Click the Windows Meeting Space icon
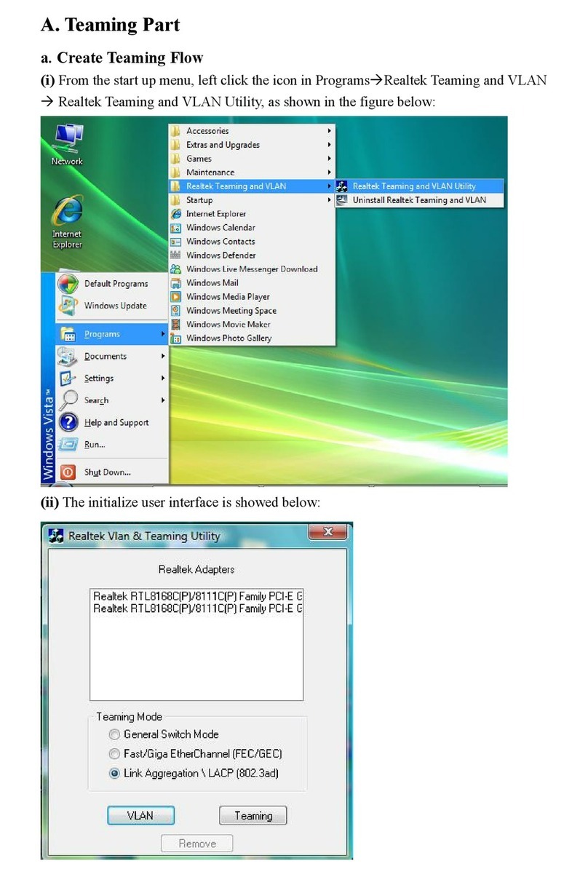588x877 pixels. [175, 311]
